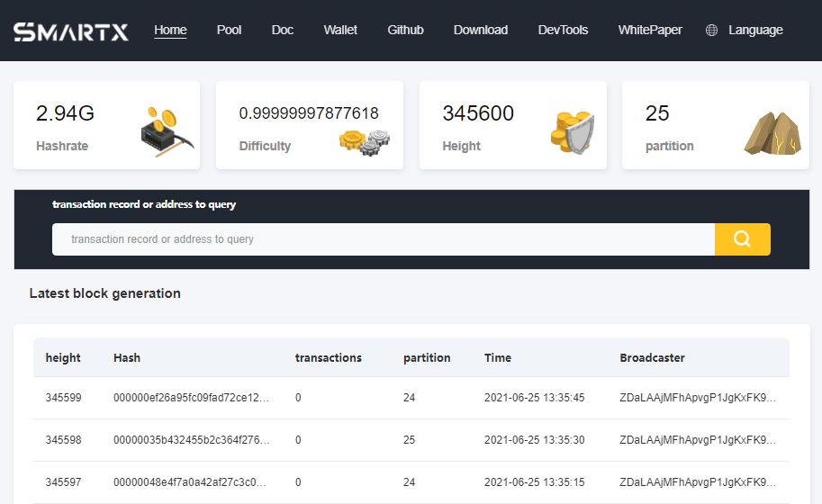Click the Height card label
Image resolution: width=822 pixels, height=504 pixels.
tap(461, 146)
